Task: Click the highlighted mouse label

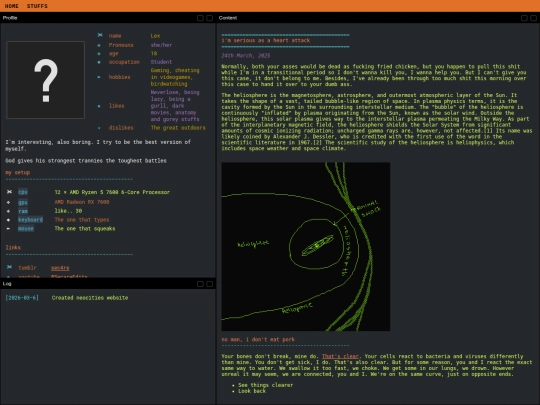Action: (x=26, y=229)
